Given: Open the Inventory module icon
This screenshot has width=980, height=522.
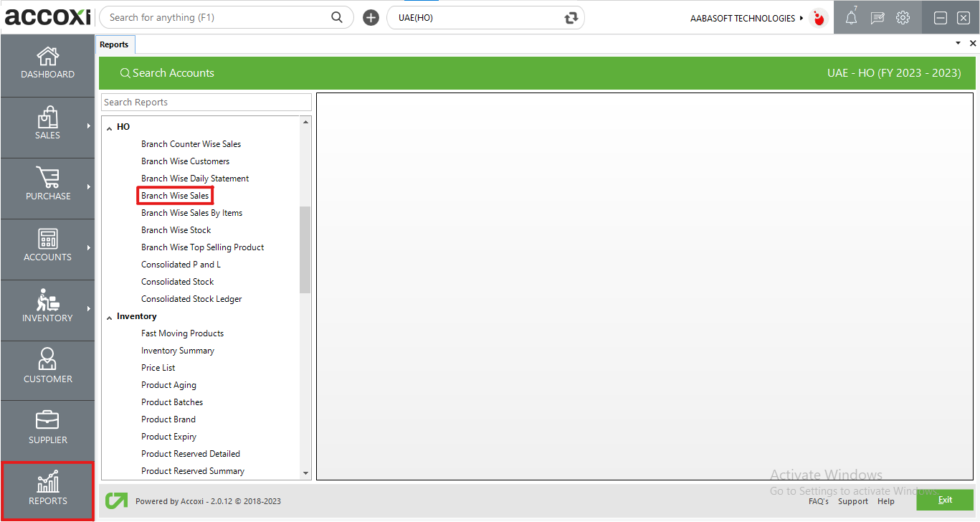Looking at the screenshot, I should [x=47, y=300].
